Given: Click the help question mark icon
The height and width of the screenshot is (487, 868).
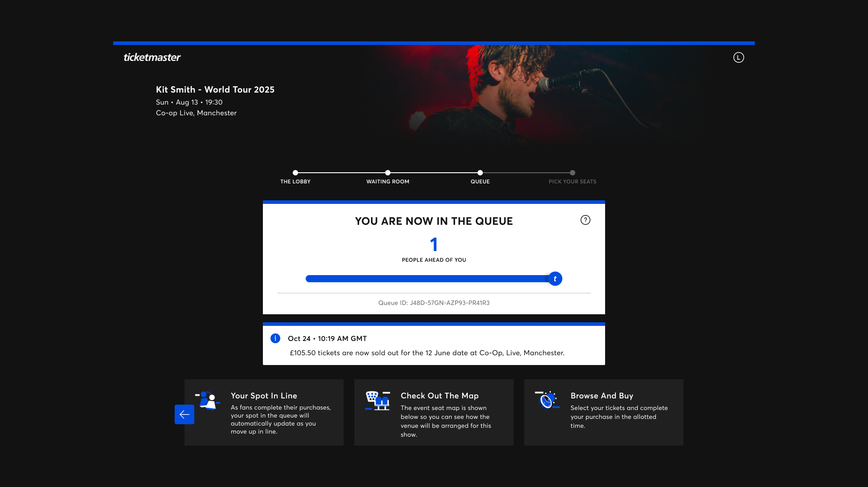Looking at the screenshot, I should (585, 220).
